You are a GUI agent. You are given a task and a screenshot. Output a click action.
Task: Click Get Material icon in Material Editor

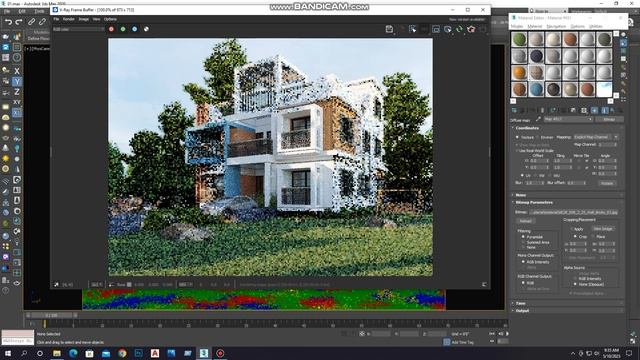(x=514, y=110)
